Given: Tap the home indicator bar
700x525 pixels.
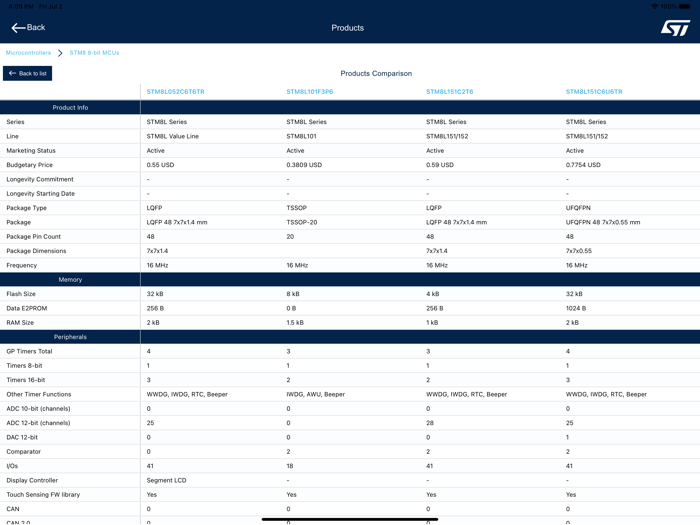Looking at the screenshot, I should [350, 519].
